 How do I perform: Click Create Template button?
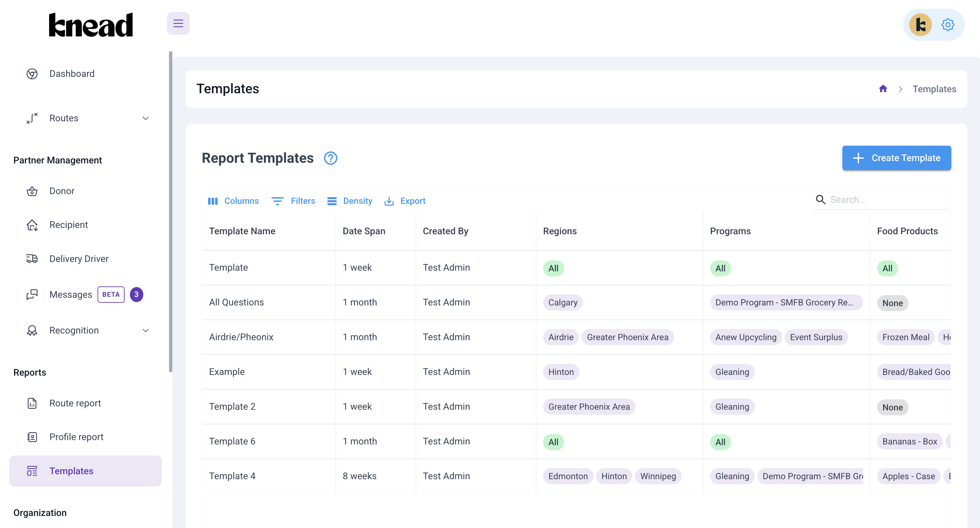(896, 158)
